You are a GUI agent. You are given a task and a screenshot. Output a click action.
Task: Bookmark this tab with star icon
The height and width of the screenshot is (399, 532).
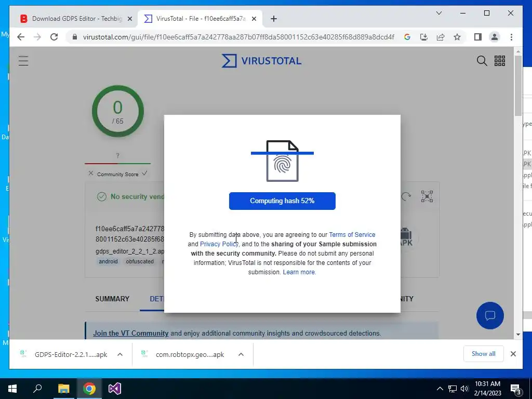pos(457,37)
